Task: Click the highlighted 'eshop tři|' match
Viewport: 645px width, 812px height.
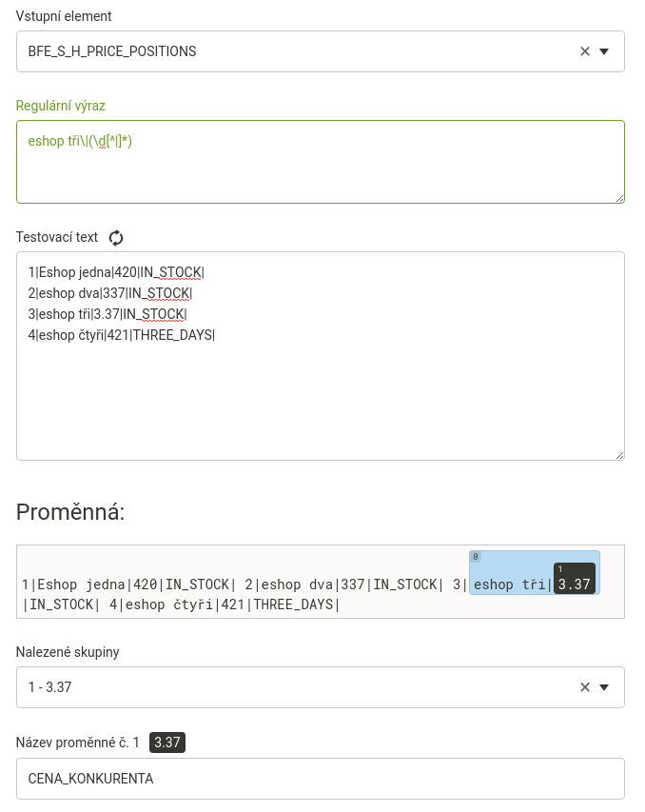Action: 512,584
